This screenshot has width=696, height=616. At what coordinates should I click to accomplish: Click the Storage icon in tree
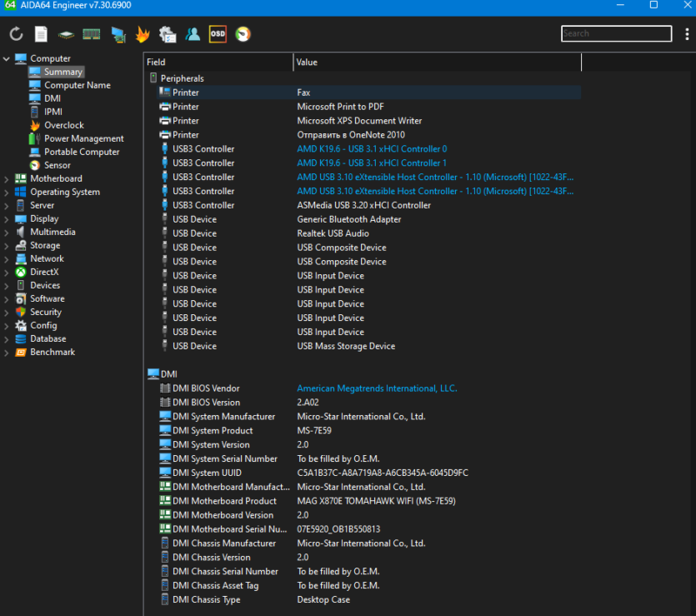coord(21,245)
